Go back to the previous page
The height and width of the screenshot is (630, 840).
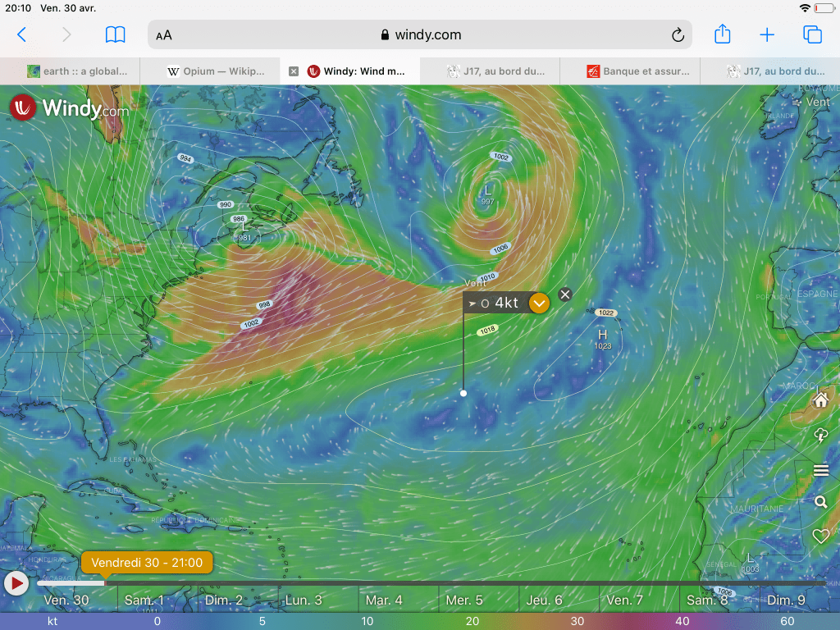point(22,34)
